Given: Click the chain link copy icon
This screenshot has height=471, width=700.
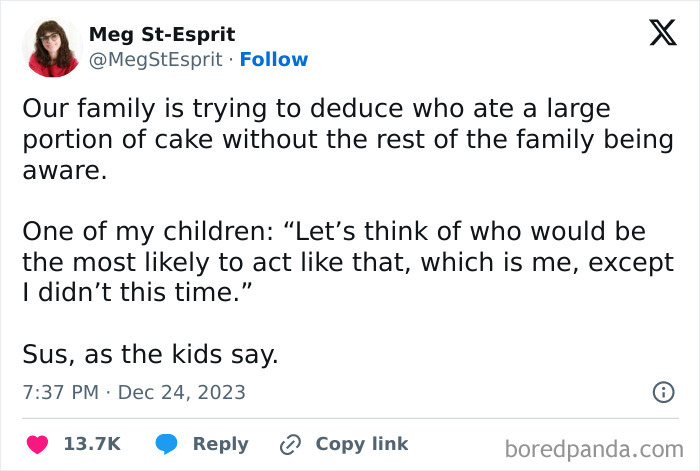Looking at the screenshot, I should coord(291,444).
